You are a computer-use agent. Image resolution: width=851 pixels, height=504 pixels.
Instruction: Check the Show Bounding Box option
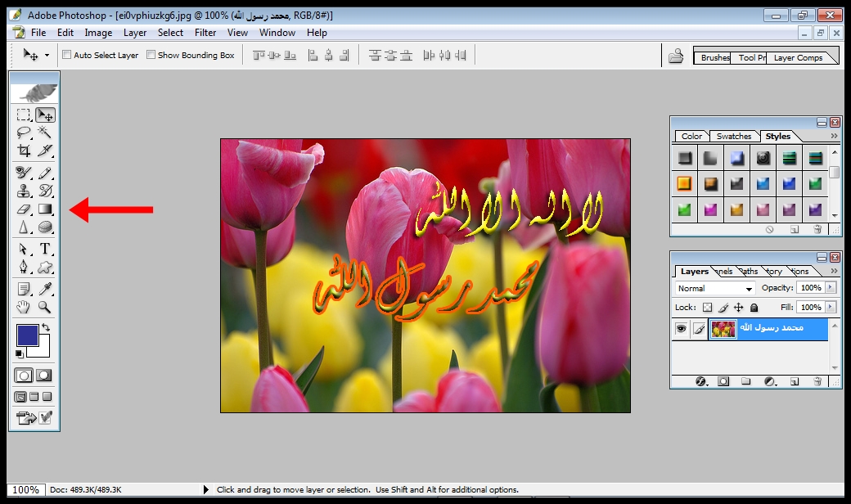pos(151,56)
